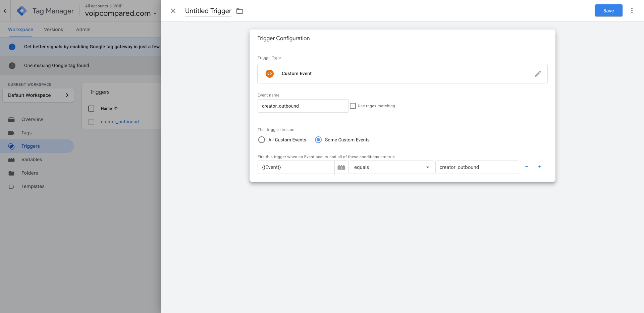The width and height of the screenshot is (644, 313).
Task: Open the variable picker icon next to {{Event}}
Action: pos(341,167)
